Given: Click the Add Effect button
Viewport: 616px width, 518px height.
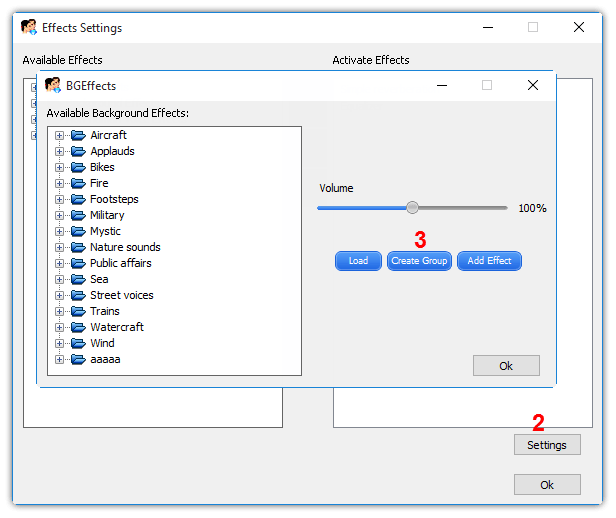Looking at the screenshot, I should click(490, 261).
